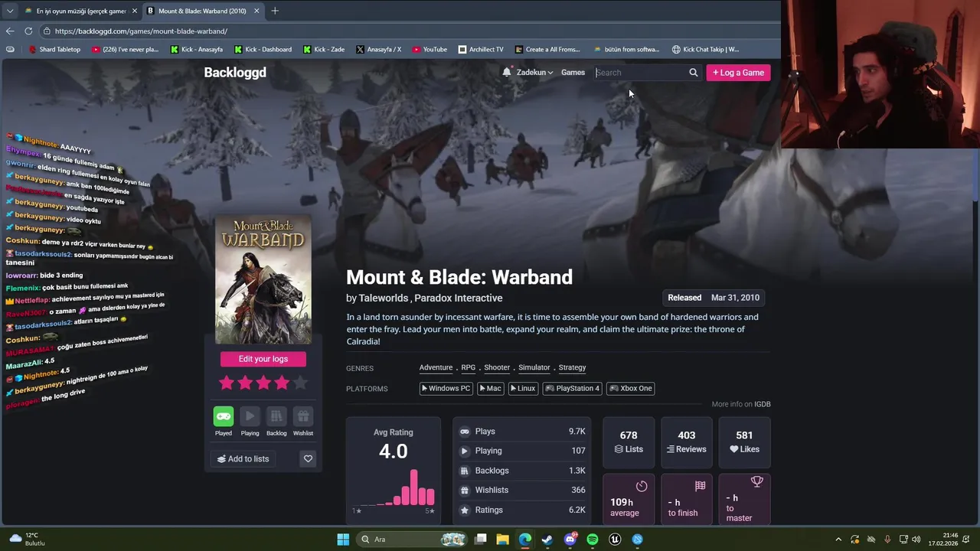Click the Log a Game button
The height and width of the screenshot is (551, 980).
tap(738, 73)
